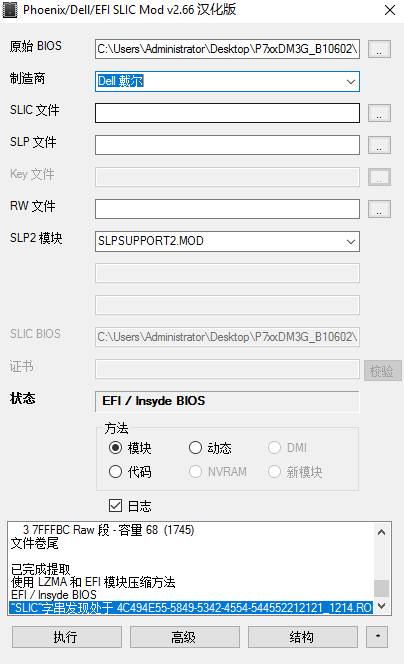Browse for the SLIC file
The image size is (404, 664).
(x=379, y=113)
